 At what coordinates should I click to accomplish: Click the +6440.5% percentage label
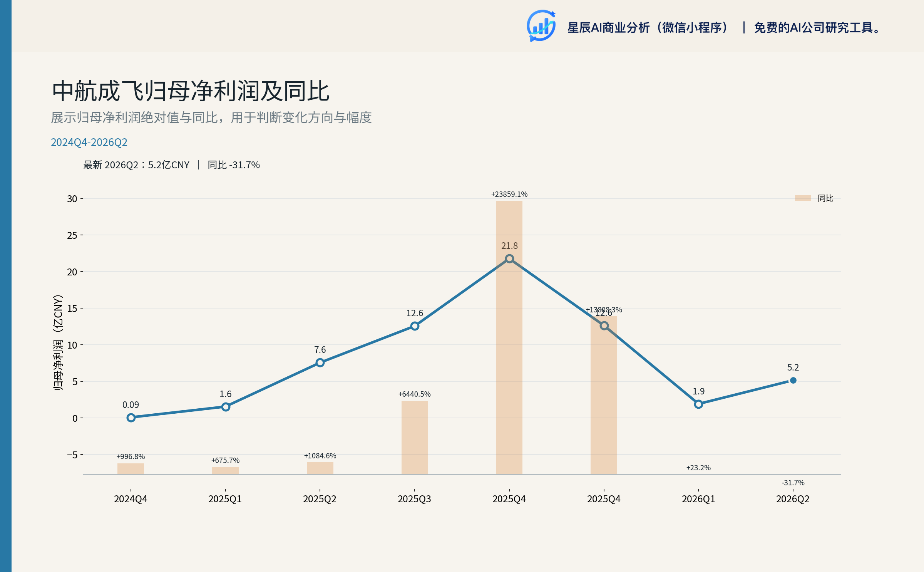click(x=415, y=394)
